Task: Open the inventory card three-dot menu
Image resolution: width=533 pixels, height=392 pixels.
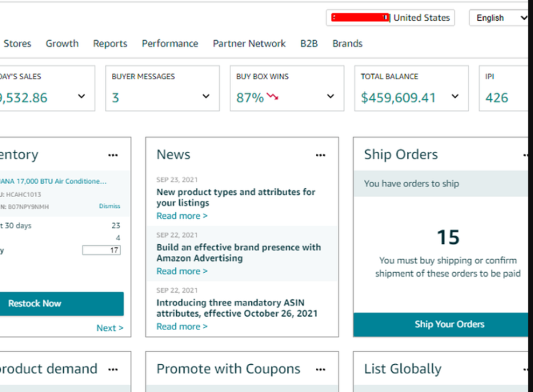Action: pyautogui.click(x=113, y=155)
